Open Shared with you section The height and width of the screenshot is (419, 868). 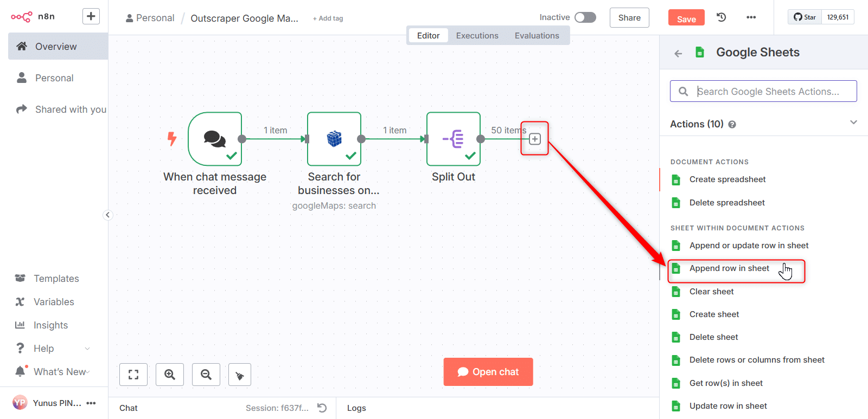(61, 109)
